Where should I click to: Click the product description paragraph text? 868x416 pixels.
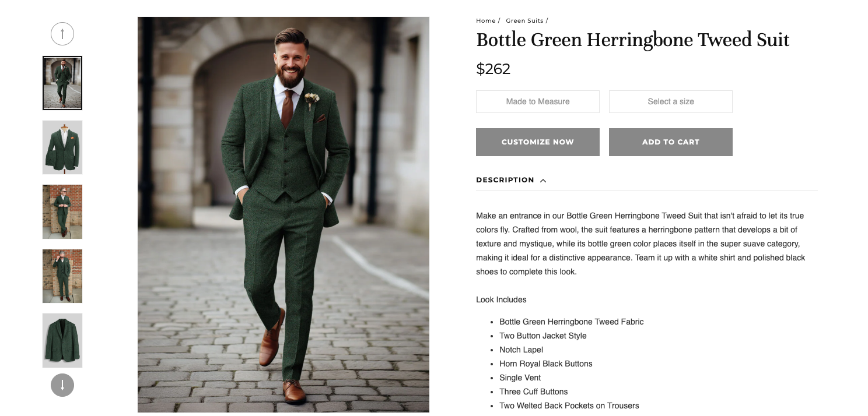point(640,244)
